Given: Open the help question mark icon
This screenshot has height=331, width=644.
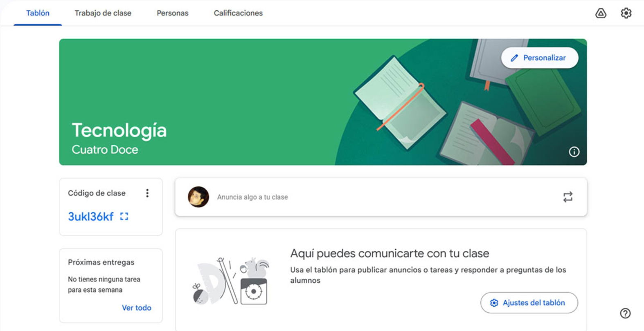Looking at the screenshot, I should [x=625, y=313].
